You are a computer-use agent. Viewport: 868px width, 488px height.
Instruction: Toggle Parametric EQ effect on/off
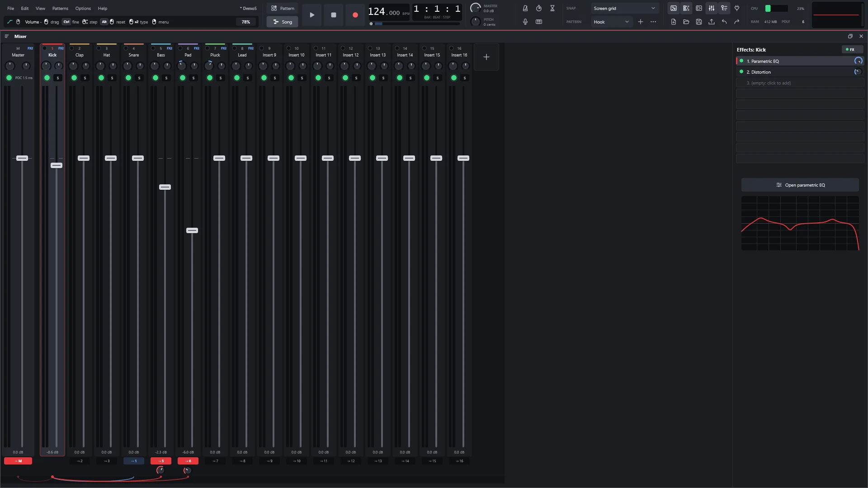point(741,61)
